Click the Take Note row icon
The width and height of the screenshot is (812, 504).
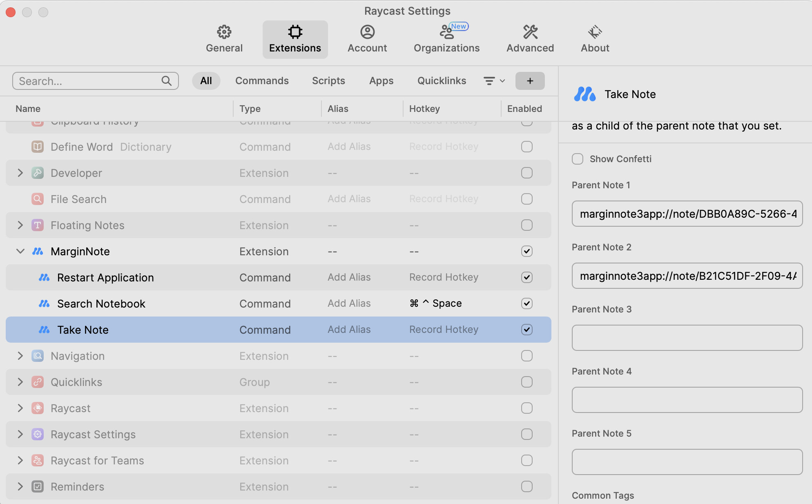(x=44, y=330)
